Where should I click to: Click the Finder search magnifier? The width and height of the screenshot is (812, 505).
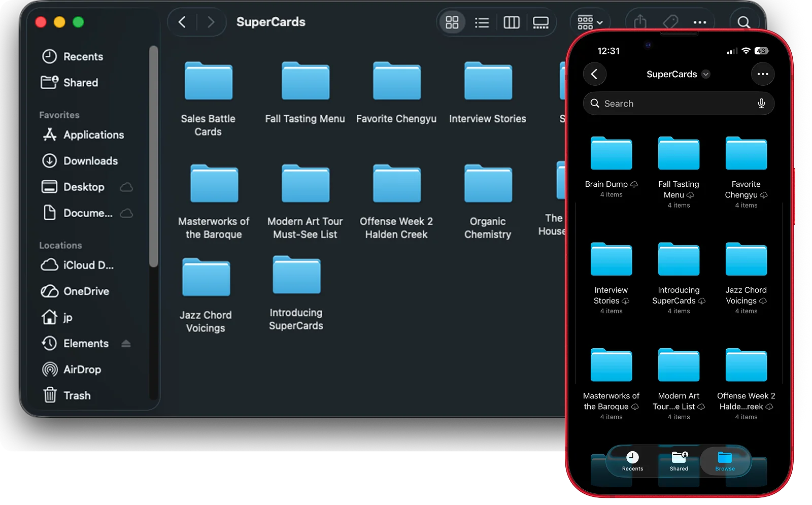click(743, 22)
